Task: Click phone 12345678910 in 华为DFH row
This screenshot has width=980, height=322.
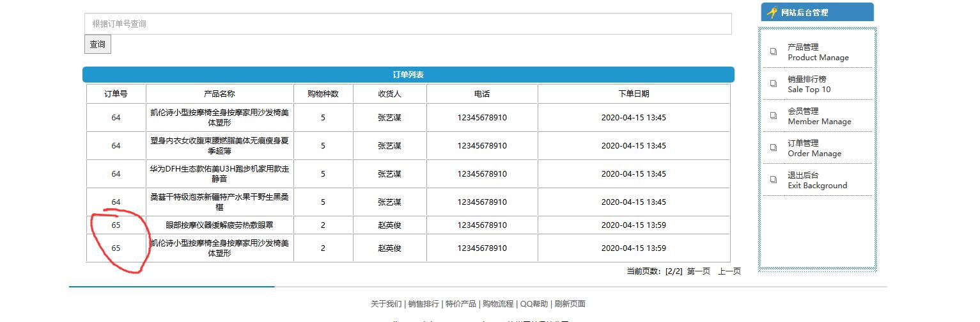Action: tap(482, 174)
